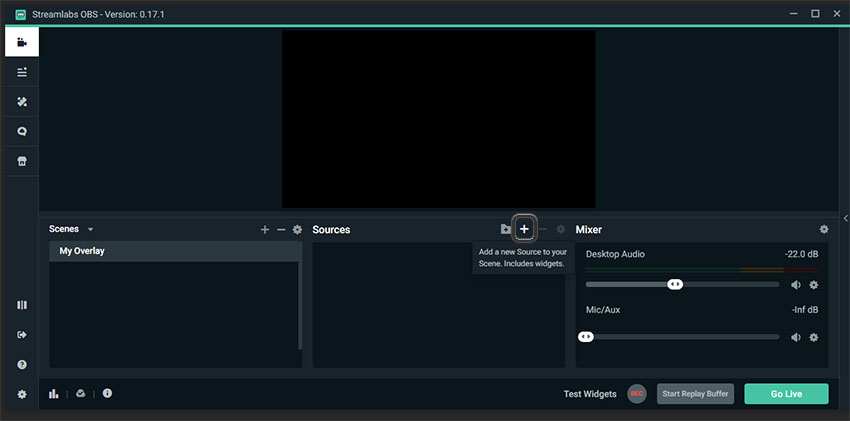The image size is (850, 421).
Task: Click the empty Sources list
Action: [x=439, y=305]
